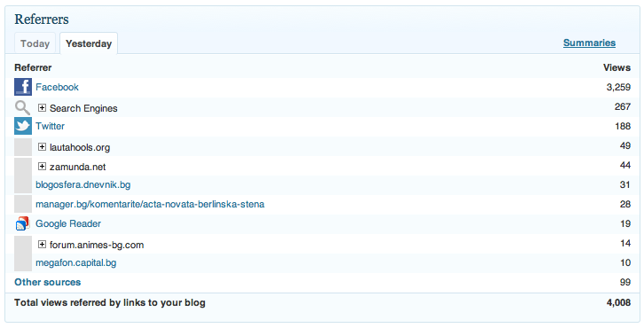Click the manager.bg row's 28 views value
This screenshot has height=328, width=644.
pyautogui.click(x=625, y=204)
